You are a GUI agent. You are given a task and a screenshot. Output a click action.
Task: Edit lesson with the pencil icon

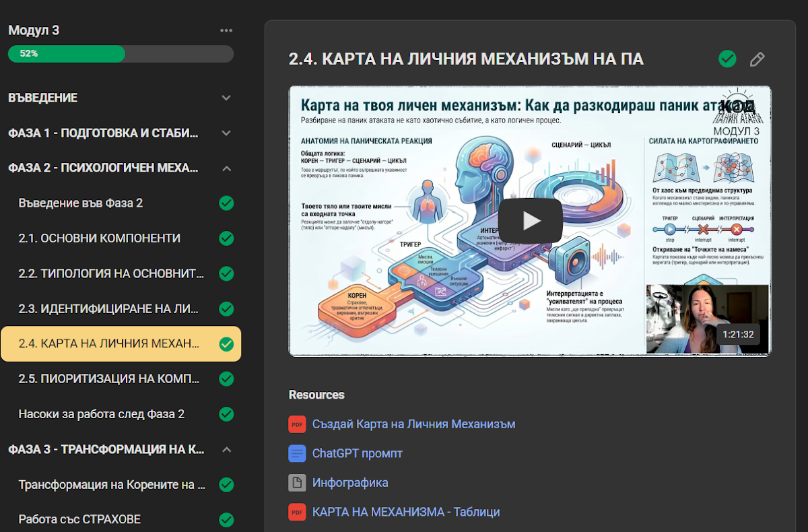click(757, 59)
